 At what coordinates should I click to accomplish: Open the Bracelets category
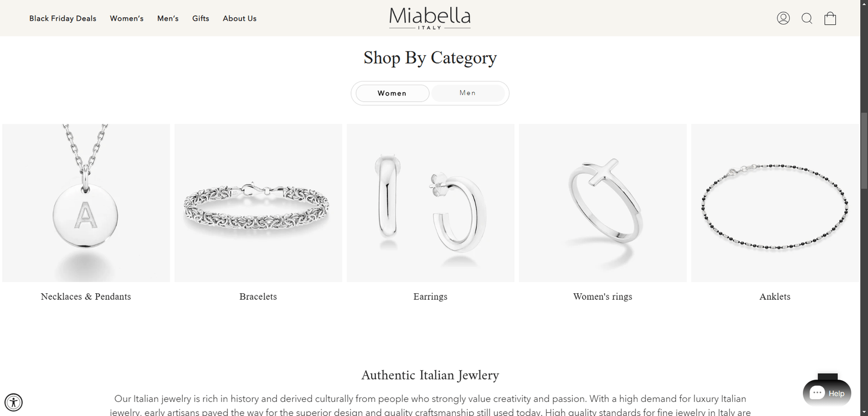click(258, 297)
